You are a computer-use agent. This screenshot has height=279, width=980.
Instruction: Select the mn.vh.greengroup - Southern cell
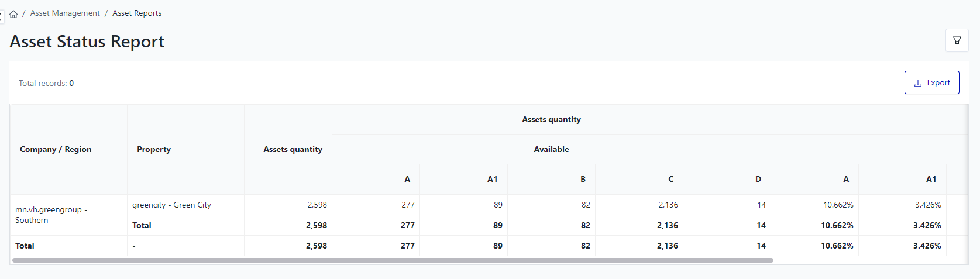[x=51, y=215]
